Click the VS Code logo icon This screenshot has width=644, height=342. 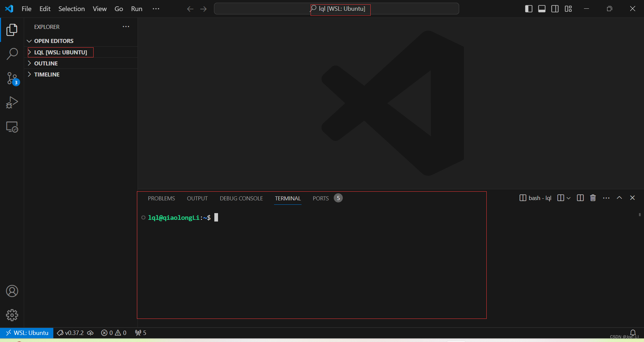point(9,9)
